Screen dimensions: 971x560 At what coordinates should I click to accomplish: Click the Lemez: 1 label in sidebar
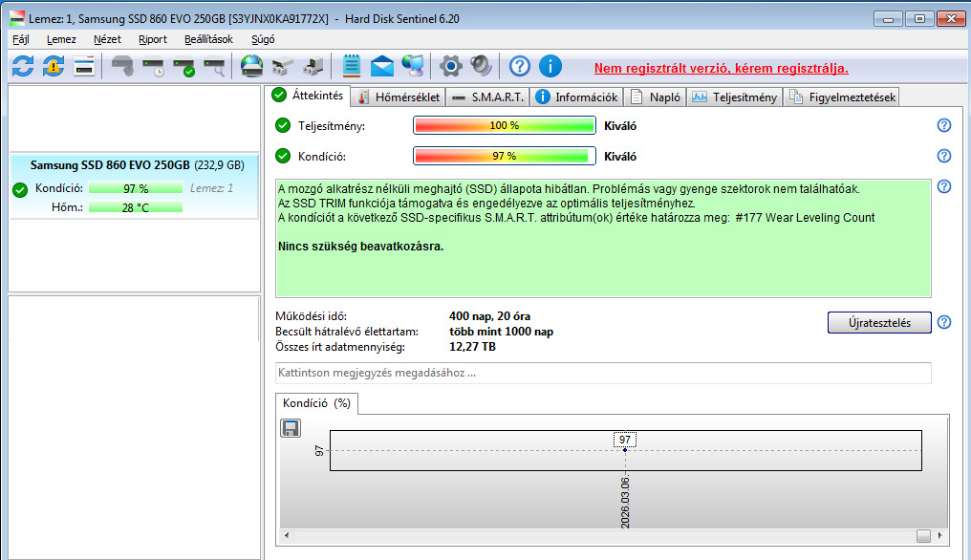(x=212, y=188)
